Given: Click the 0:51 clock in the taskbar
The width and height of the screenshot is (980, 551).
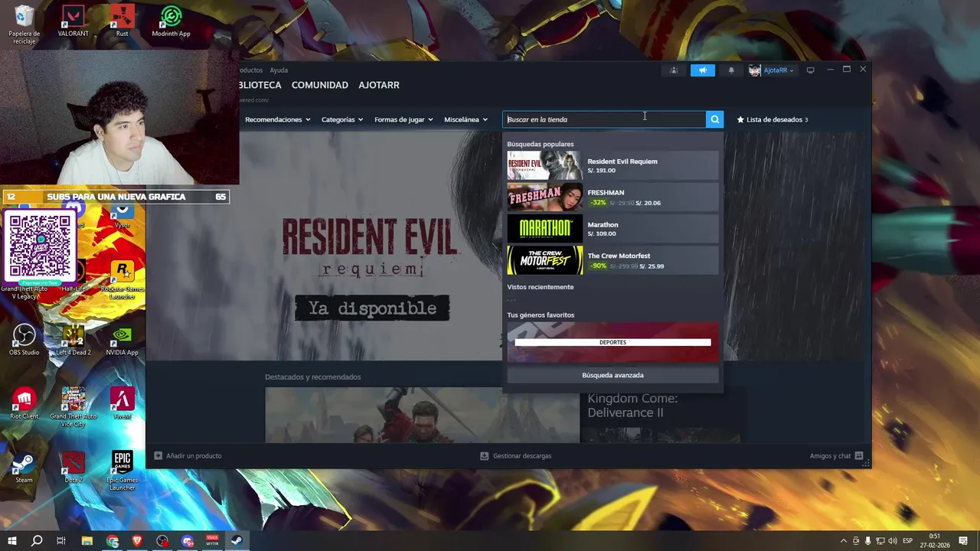Looking at the screenshot, I should [x=935, y=536].
